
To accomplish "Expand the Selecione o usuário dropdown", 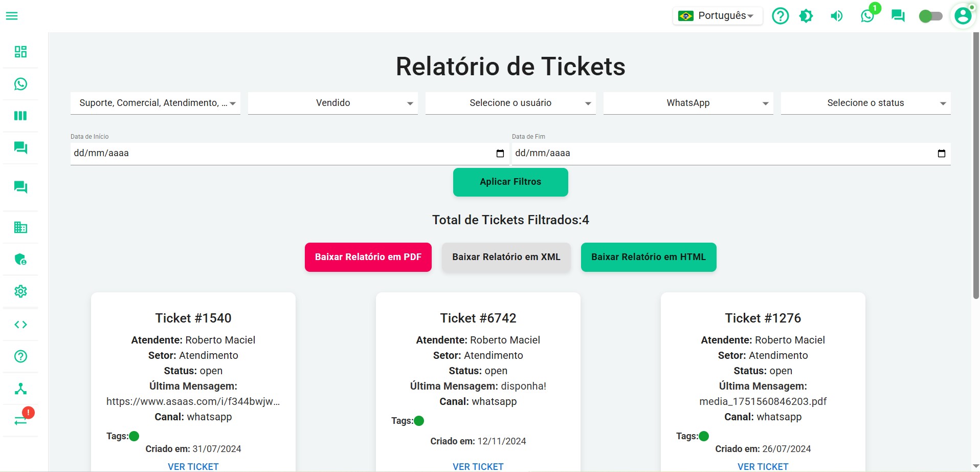I will click(x=510, y=103).
